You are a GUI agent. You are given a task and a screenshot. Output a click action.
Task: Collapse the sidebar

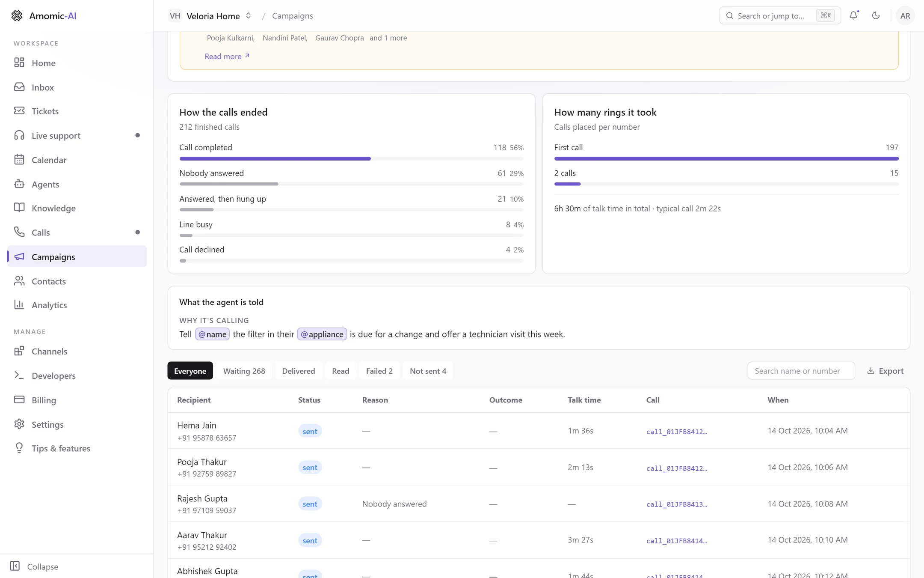pos(34,566)
